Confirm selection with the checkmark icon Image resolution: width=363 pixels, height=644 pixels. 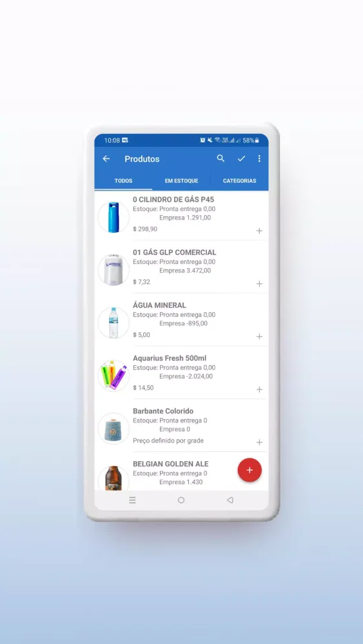click(x=241, y=158)
